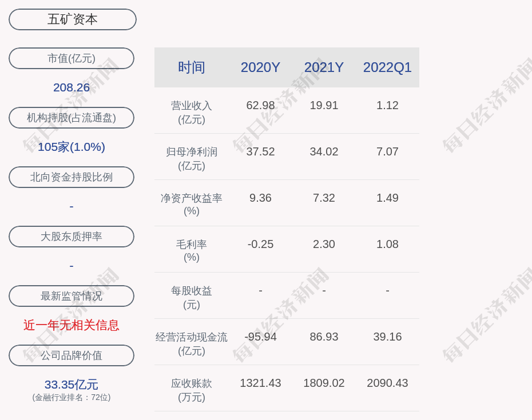This screenshot has height=420, width=532.
Task: Click the 每股收益 dash in the 2022Q1 column
Action: coord(387,291)
